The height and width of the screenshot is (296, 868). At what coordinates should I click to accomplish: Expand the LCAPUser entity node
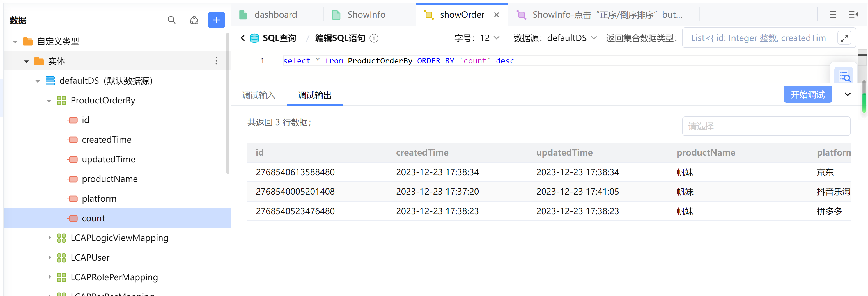pyautogui.click(x=50, y=257)
